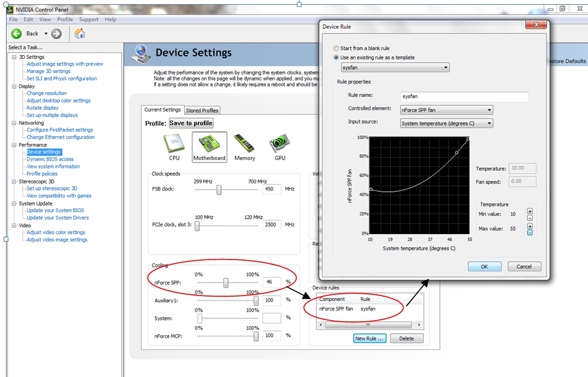Click Device rules horizontal scrollbar right arrow
Viewport: 588px width, 377px height.
point(419,325)
